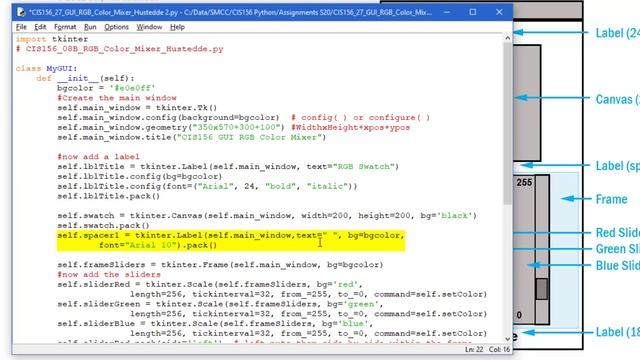Click the self.frameSliders = tkinter.Frame line
This screenshot has width=640, height=360.
220,265
